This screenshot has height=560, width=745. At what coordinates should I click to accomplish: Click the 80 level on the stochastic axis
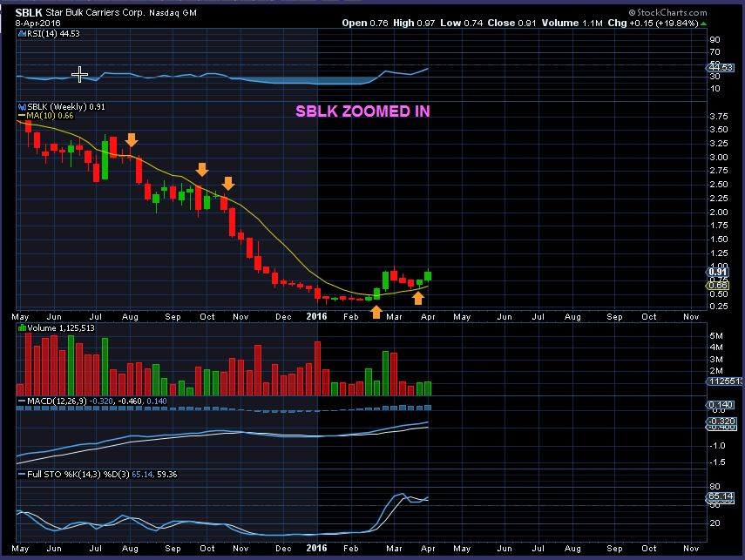715,486
